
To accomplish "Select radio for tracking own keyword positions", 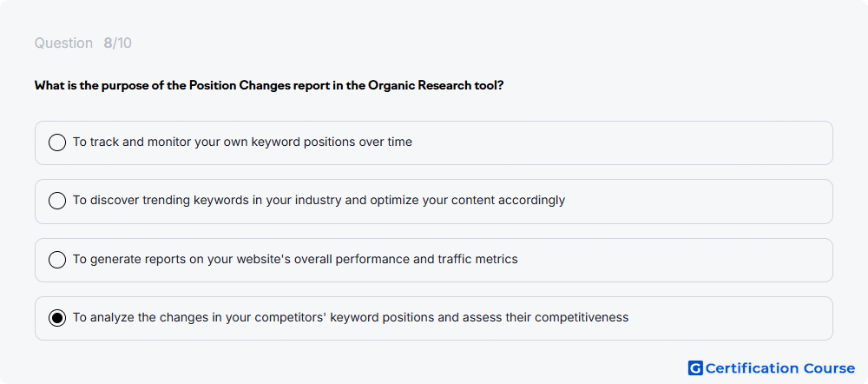I will (x=57, y=142).
